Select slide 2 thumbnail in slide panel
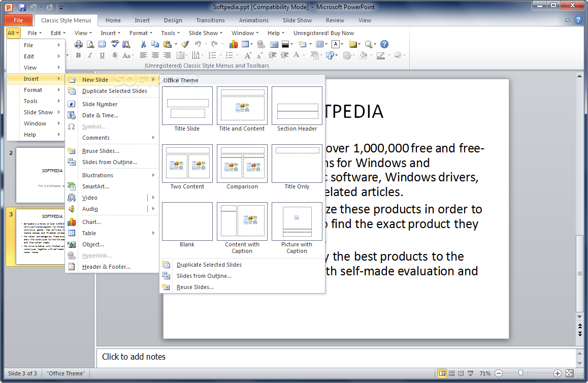The image size is (588, 383). 40,175
